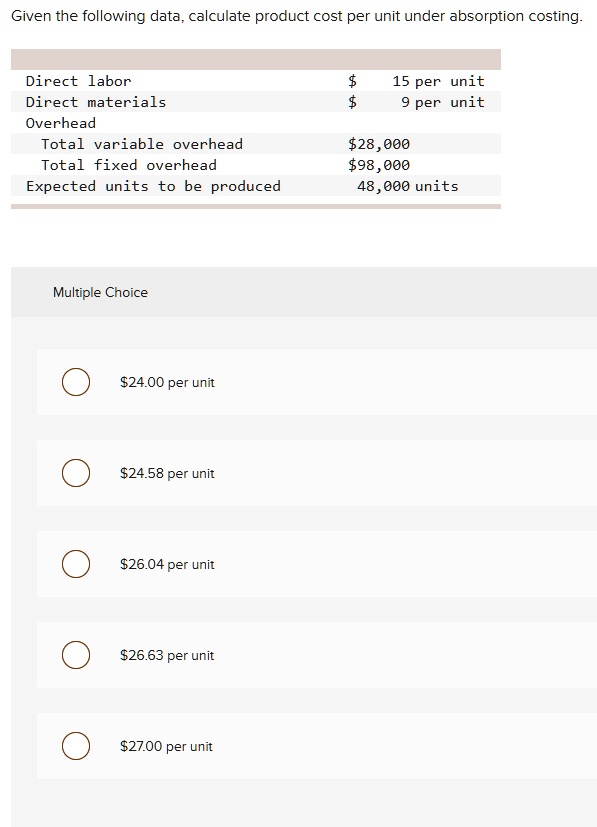Select the $26.63 per unit radio button

click(75, 655)
